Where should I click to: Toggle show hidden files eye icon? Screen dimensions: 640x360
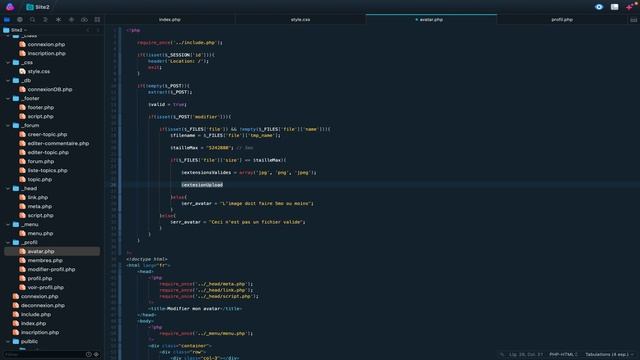[x=97, y=354]
